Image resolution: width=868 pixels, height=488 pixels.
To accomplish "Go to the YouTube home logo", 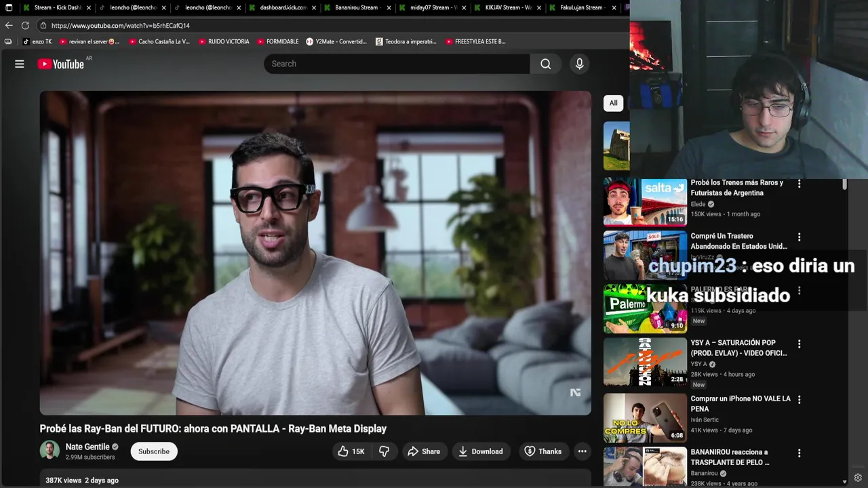I will pyautogui.click(x=60, y=64).
